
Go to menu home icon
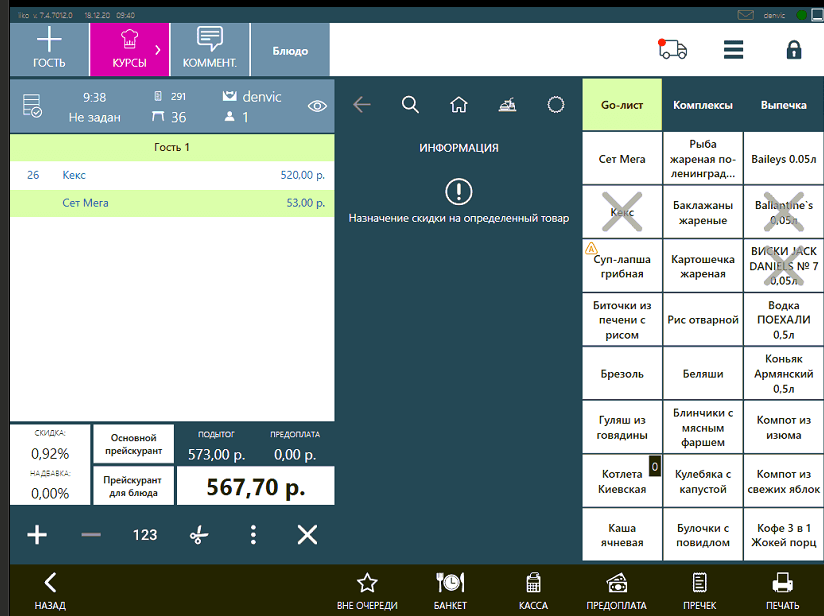point(459,105)
